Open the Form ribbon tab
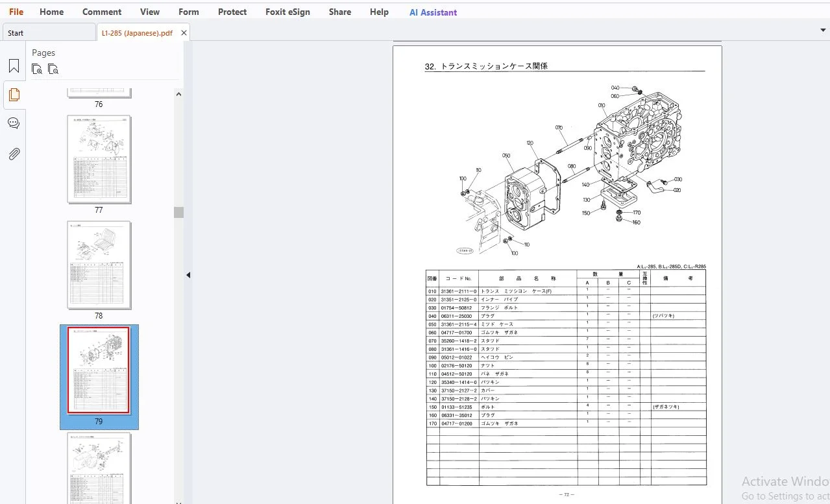 point(189,12)
